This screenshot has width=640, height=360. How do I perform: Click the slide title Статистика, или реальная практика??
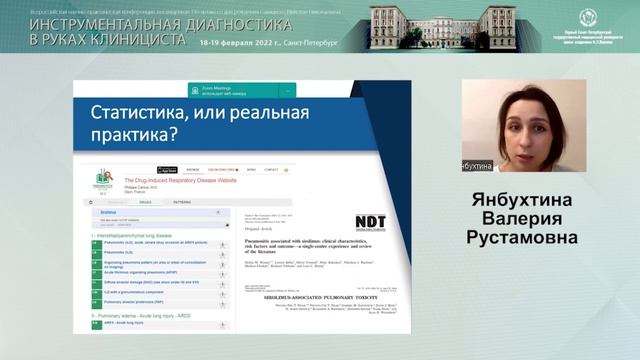(200, 124)
